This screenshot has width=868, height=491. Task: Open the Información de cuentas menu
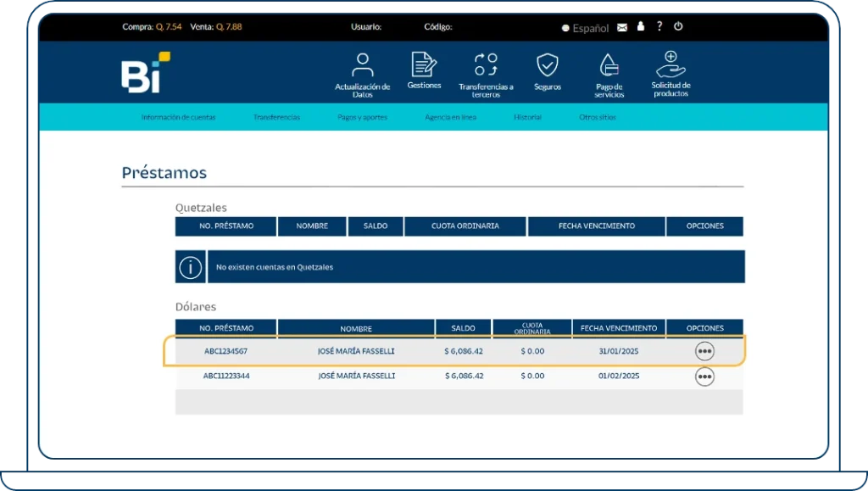[178, 117]
